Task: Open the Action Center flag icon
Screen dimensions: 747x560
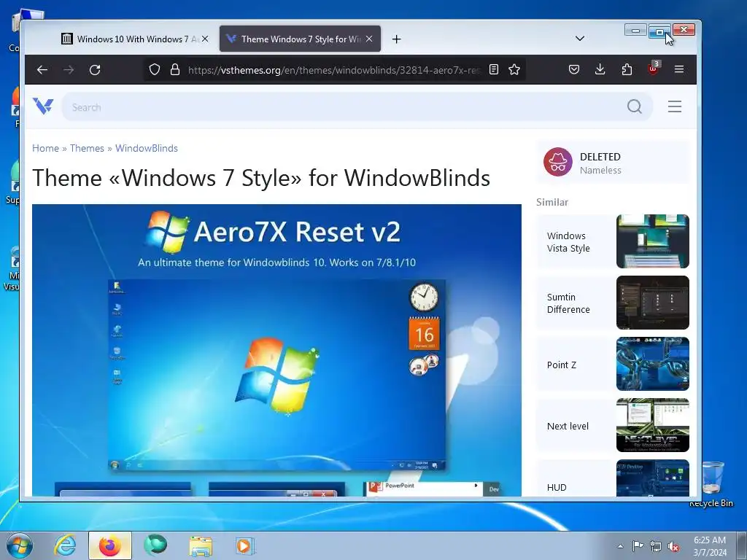Action: (x=638, y=546)
